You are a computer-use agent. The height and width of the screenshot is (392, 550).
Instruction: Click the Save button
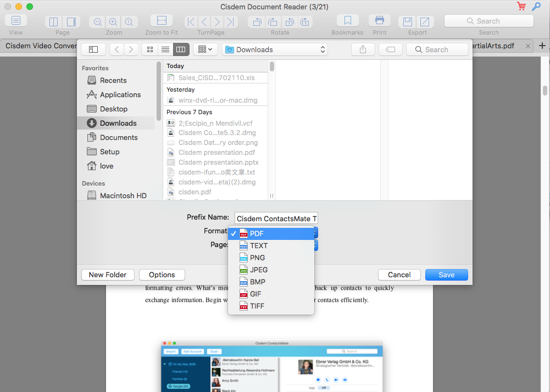click(x=446, y=275)
